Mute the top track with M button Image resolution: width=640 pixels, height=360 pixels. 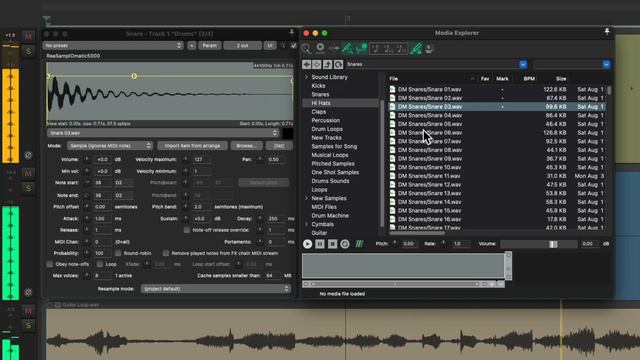tap(28, 36)
